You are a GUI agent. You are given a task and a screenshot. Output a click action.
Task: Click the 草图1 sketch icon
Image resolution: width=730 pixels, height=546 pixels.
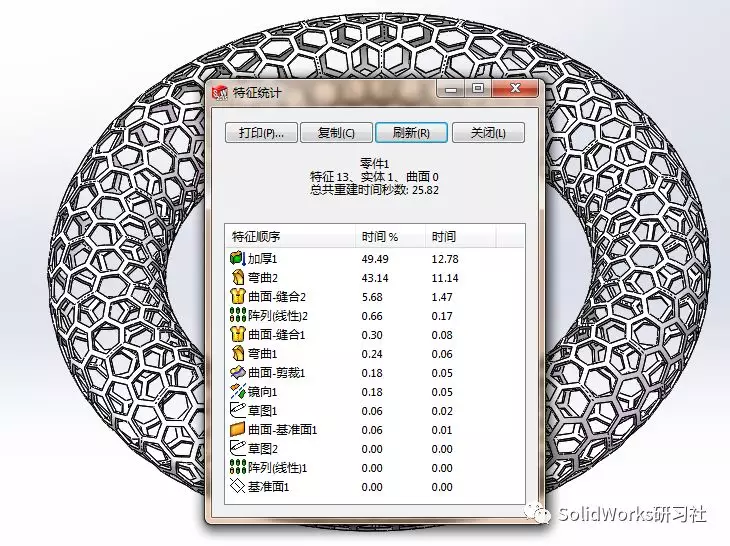237,411
